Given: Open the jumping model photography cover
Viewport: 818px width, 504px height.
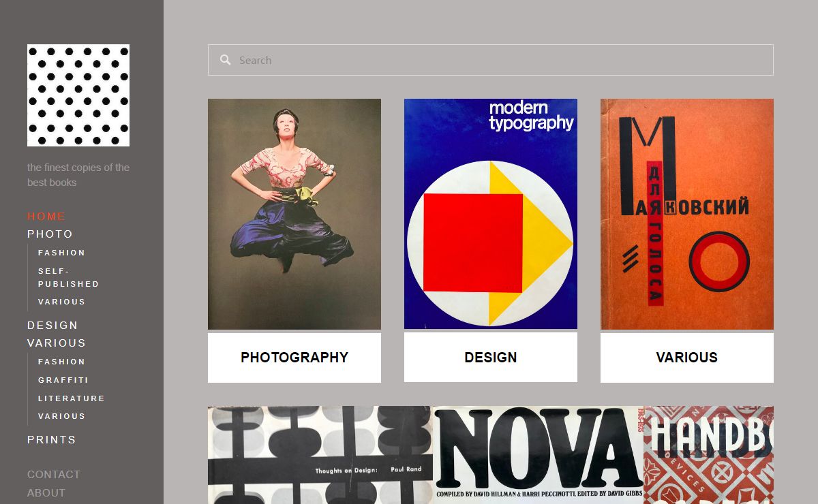Looking at the screenshot, I should pyautogui.click(x=294, y=214).
